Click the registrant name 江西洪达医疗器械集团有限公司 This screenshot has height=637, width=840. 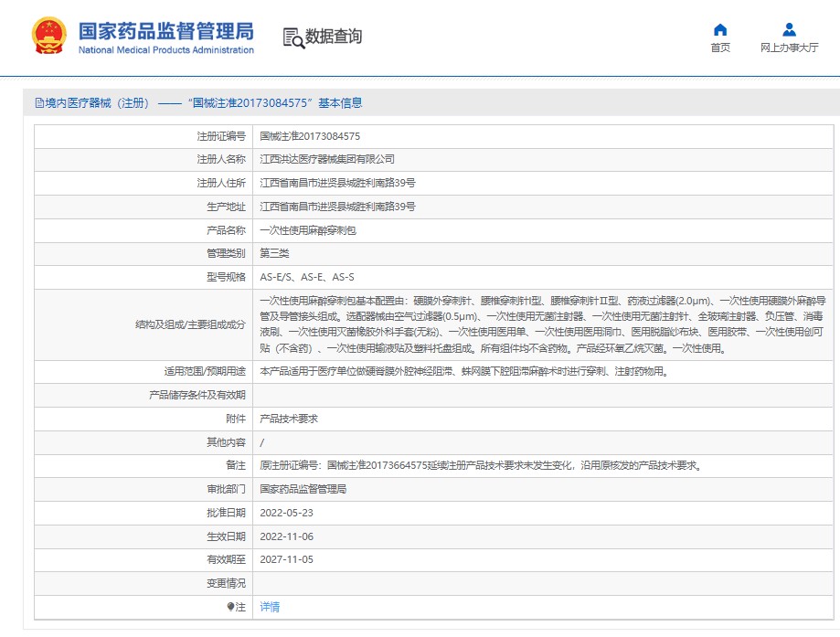[327, 159]
